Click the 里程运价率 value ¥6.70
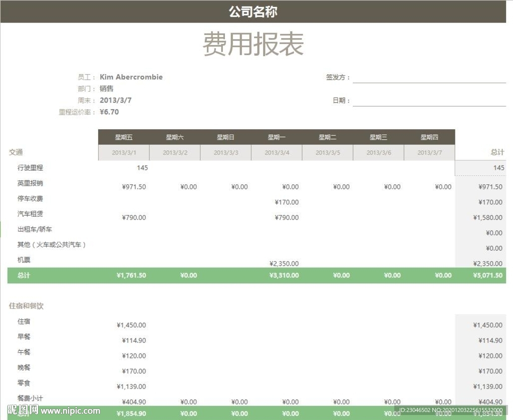The width and height of the screenshot is (513, 420). 109,112
